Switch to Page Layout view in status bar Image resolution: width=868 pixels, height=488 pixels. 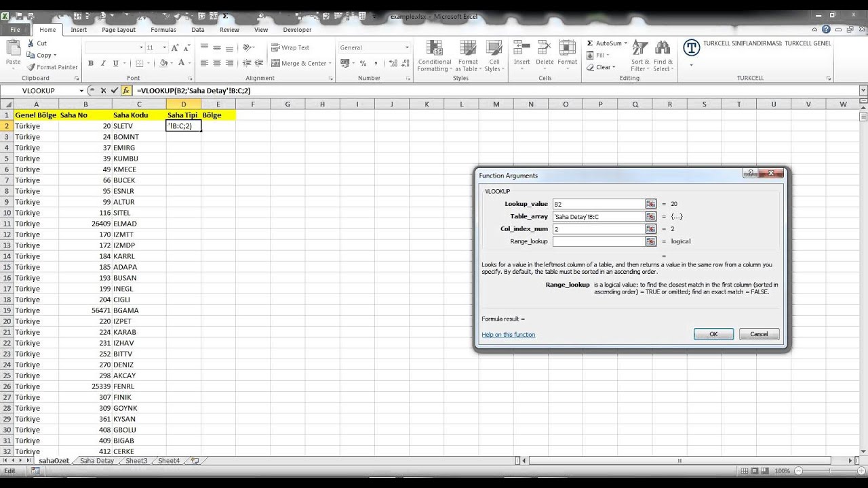click(x=753, y=471)
